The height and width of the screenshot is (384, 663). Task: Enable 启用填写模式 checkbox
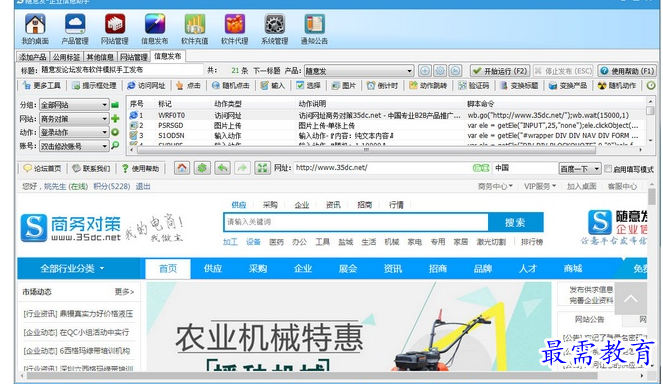608,169
